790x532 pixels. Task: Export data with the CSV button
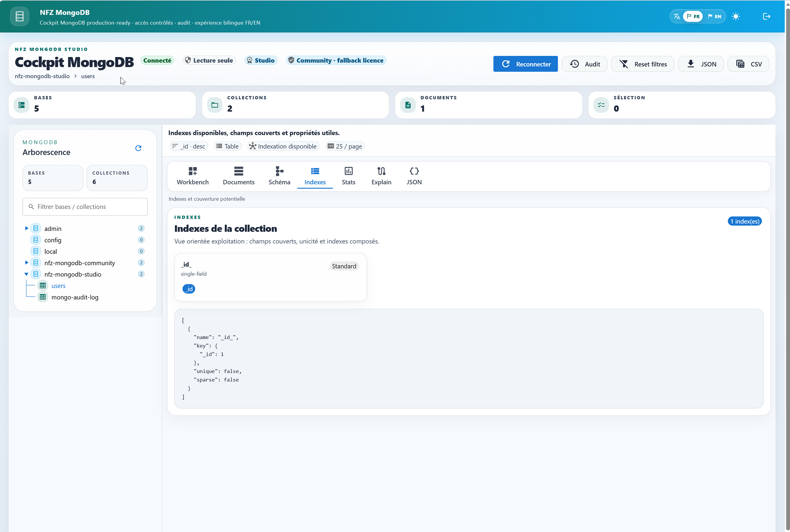pyautogui.click(x=748, y=64)
